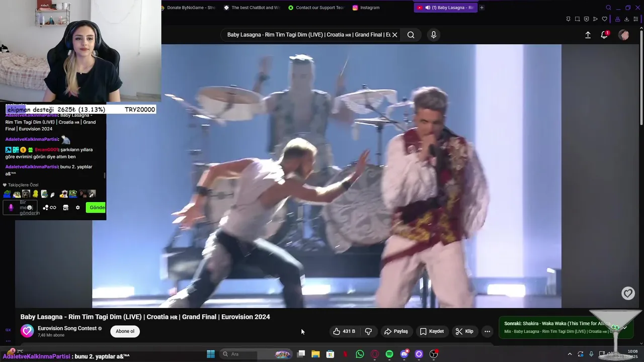Viewport: 644px width, 362px height.
Task: Open chat settings gear
Action: 77,208
